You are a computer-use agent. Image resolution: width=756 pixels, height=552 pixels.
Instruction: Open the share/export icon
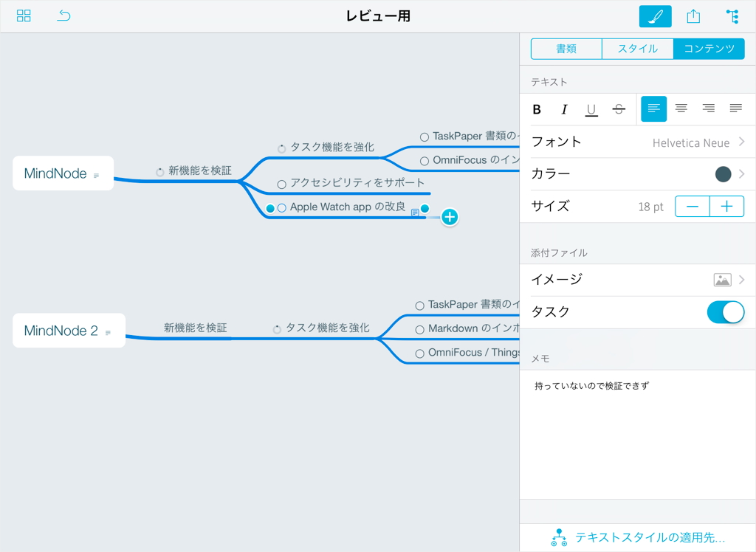[x=693, y=16]
